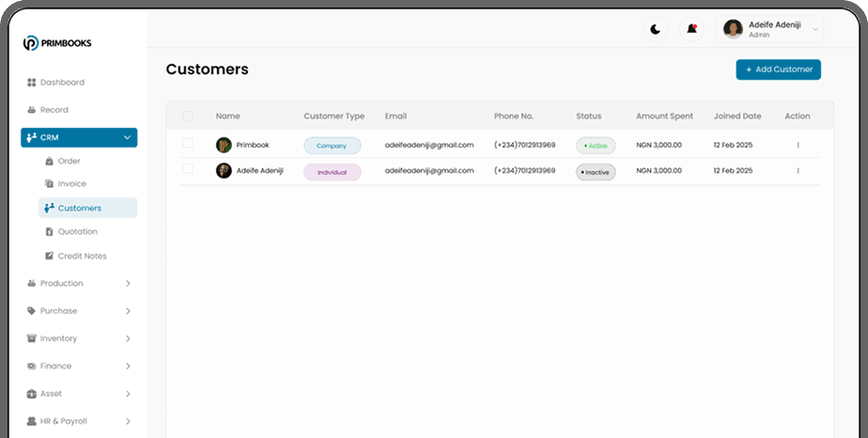868x438 pixels.
Task: Expand the Finance menu chevron
Action: click(x=128, y=366)
